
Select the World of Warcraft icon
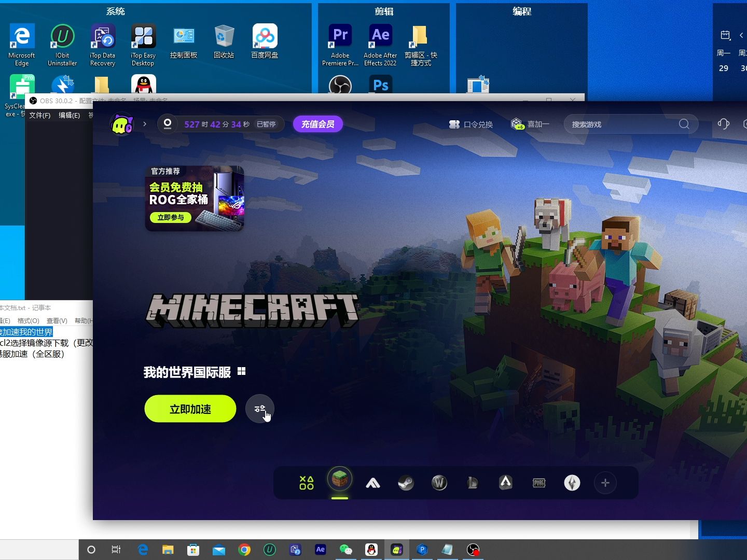click(x=439, y=483)
